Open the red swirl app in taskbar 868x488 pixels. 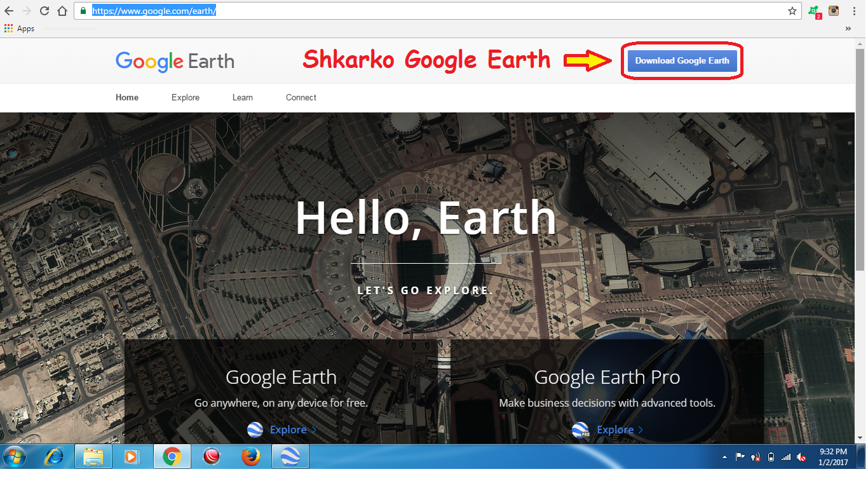[212, 457]
